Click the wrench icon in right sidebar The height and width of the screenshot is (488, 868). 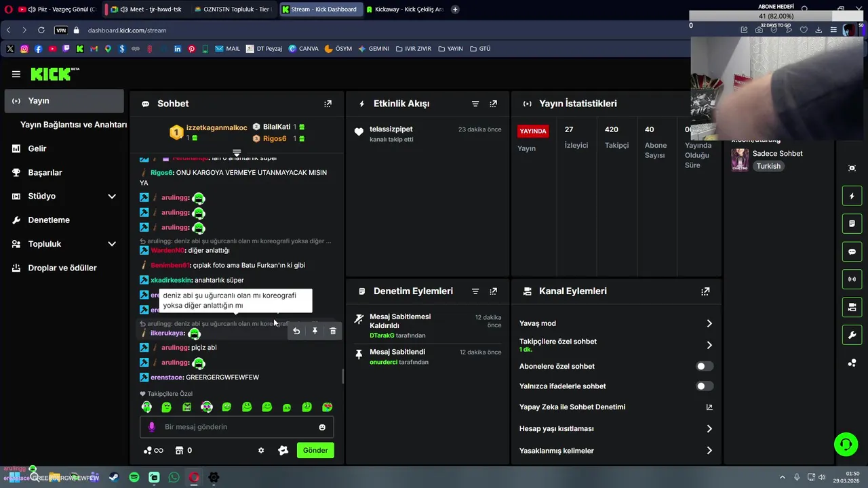(852, 335)
